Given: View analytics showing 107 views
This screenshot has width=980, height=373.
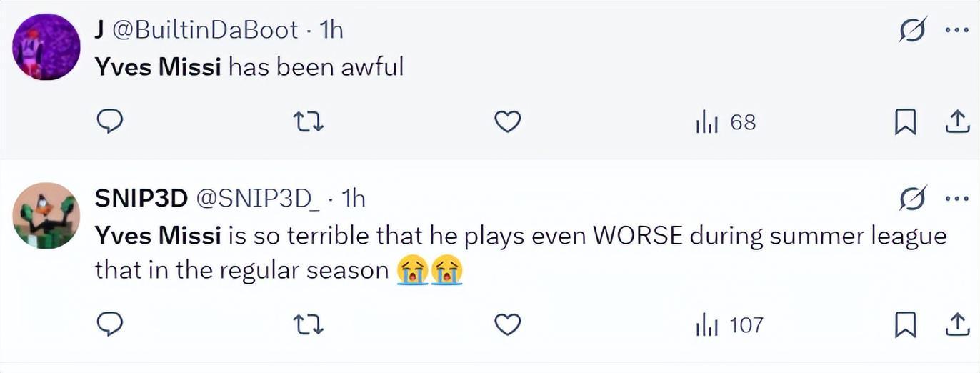Looking at the screenshot, I should (729, 326).
